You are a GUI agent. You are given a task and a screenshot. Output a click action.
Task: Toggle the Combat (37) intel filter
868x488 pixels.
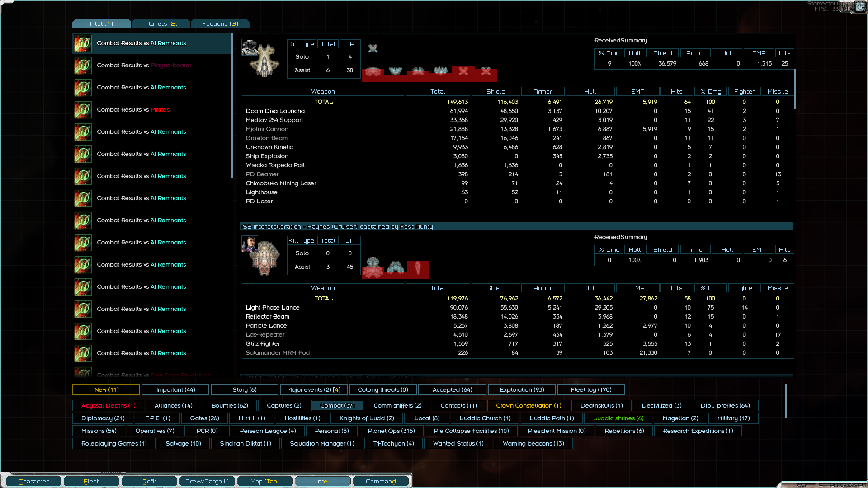tap(337, 405)
